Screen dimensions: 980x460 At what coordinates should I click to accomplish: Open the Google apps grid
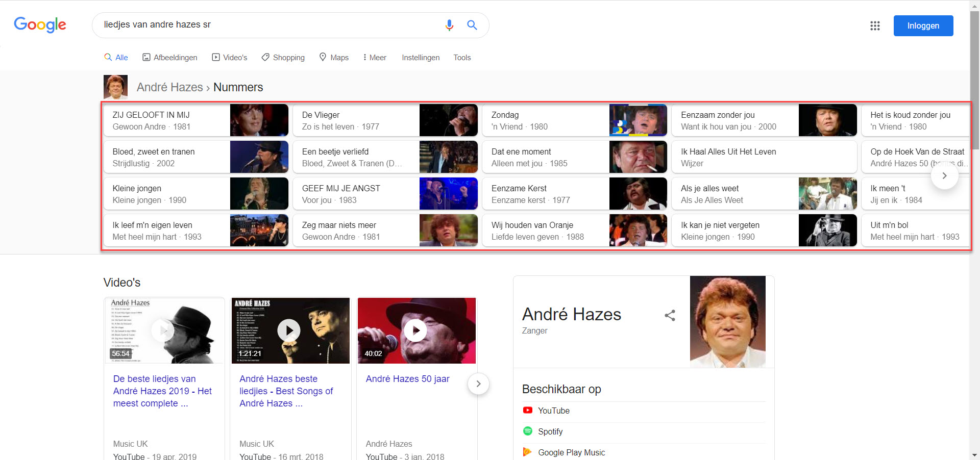click(x=875, y=25)
